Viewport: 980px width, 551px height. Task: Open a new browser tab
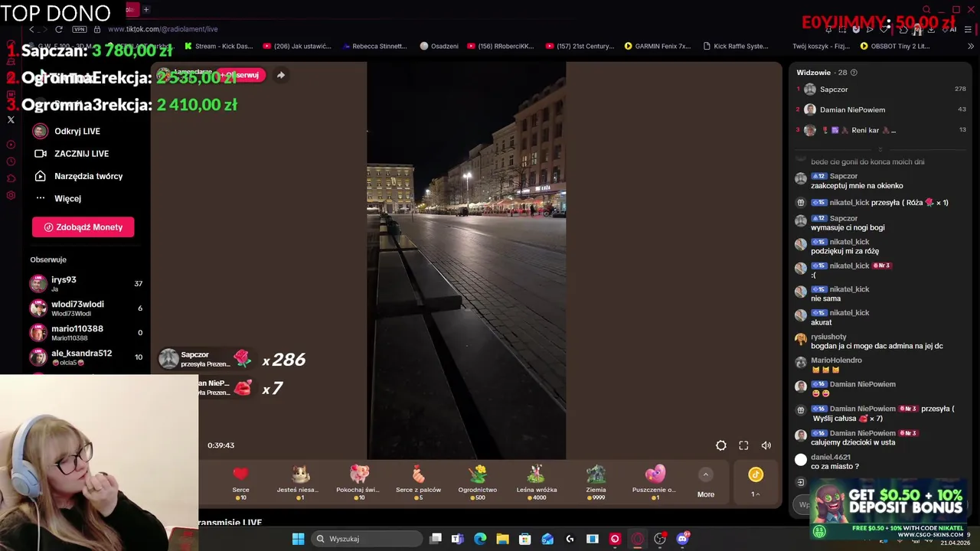tap(145, 10)
